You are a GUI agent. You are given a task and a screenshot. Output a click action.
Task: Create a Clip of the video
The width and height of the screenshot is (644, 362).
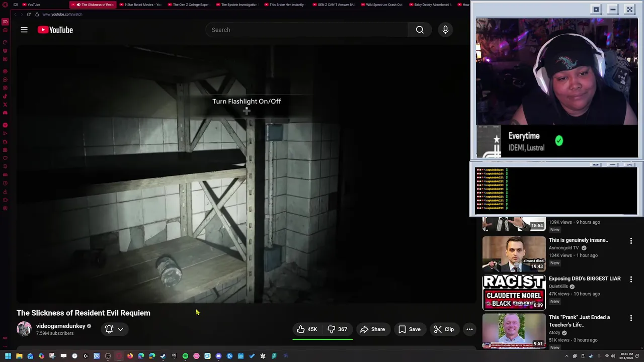tap(444, 329)
